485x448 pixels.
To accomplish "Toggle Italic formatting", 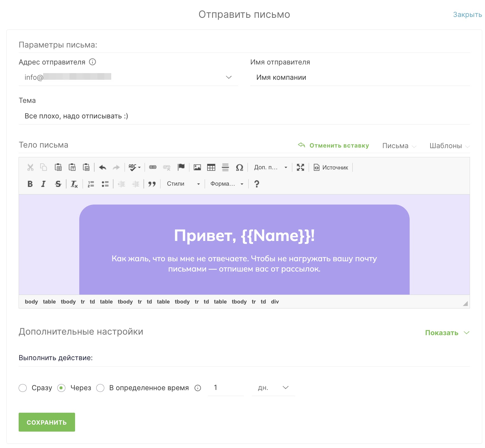I will click(x=43, y=184).
